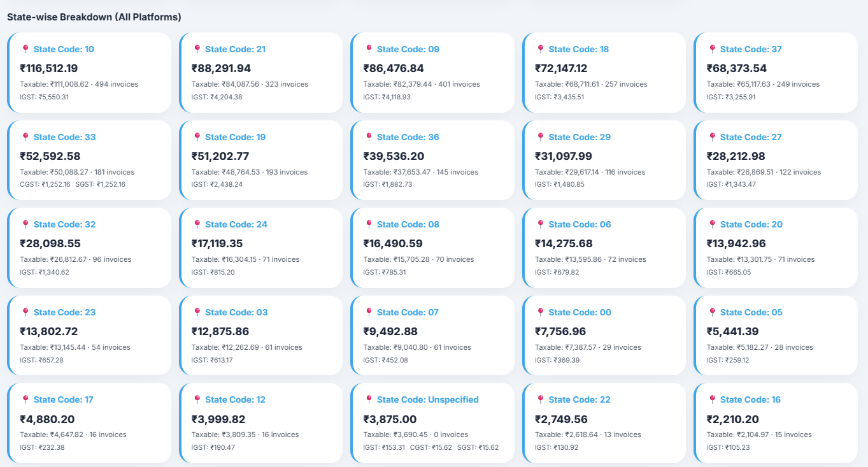Select the State Code: 21 title
868x467 pixels.
pos(235,49)
